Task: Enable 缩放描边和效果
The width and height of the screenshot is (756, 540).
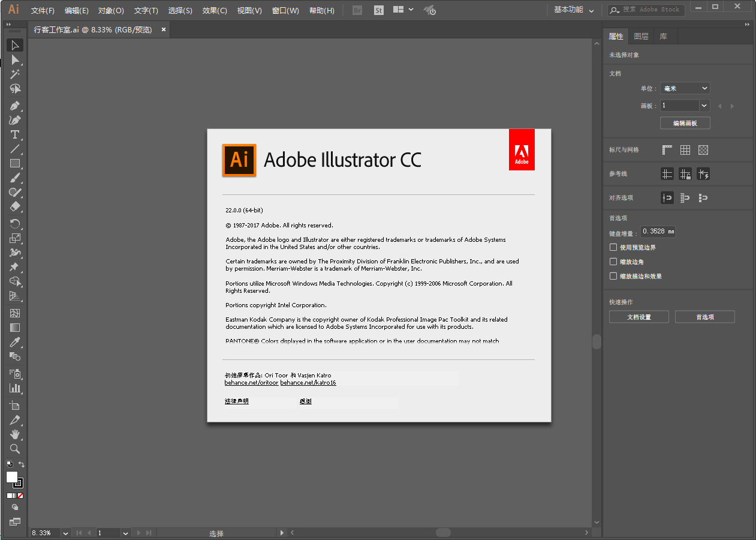Action: point(613,275)
